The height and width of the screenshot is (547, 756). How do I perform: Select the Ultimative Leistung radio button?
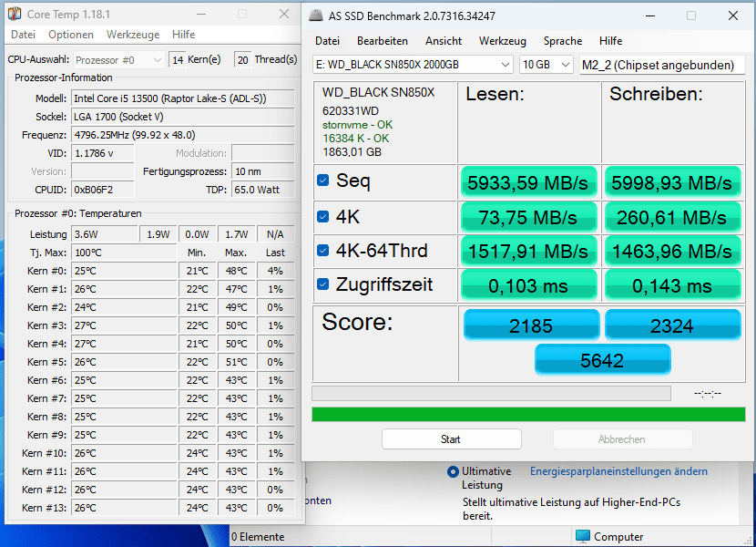[x=453, y=471]
